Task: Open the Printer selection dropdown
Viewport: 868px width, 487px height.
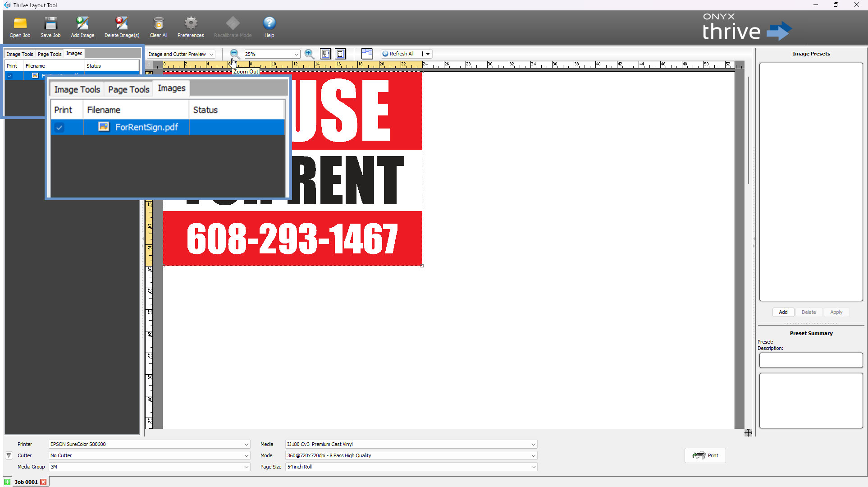Action: tap(246, 444)
